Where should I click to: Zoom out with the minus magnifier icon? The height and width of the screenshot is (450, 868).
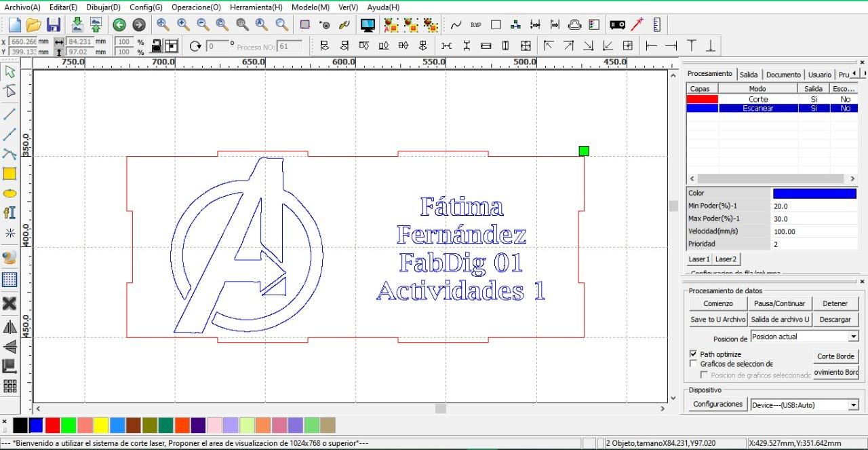click(x=203, y=25)
